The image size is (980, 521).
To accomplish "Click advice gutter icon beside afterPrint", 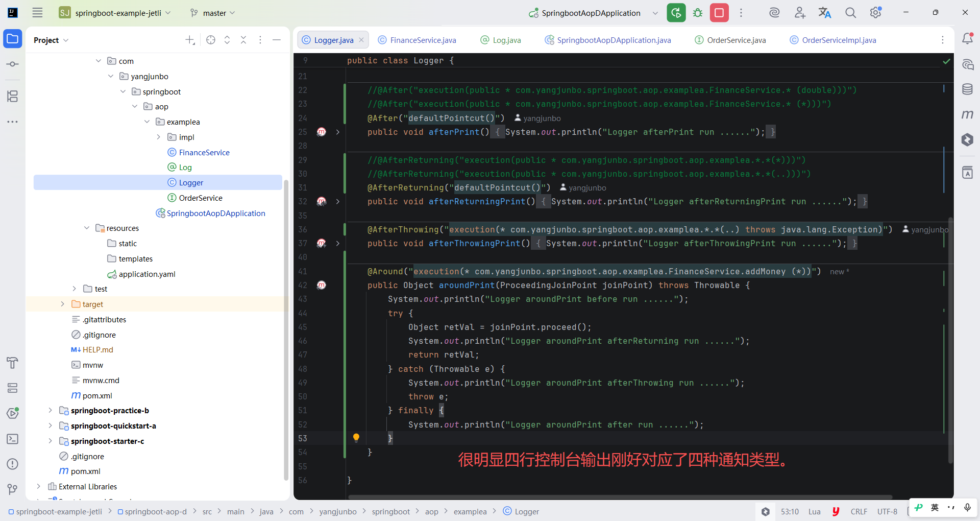I will 322,132.
